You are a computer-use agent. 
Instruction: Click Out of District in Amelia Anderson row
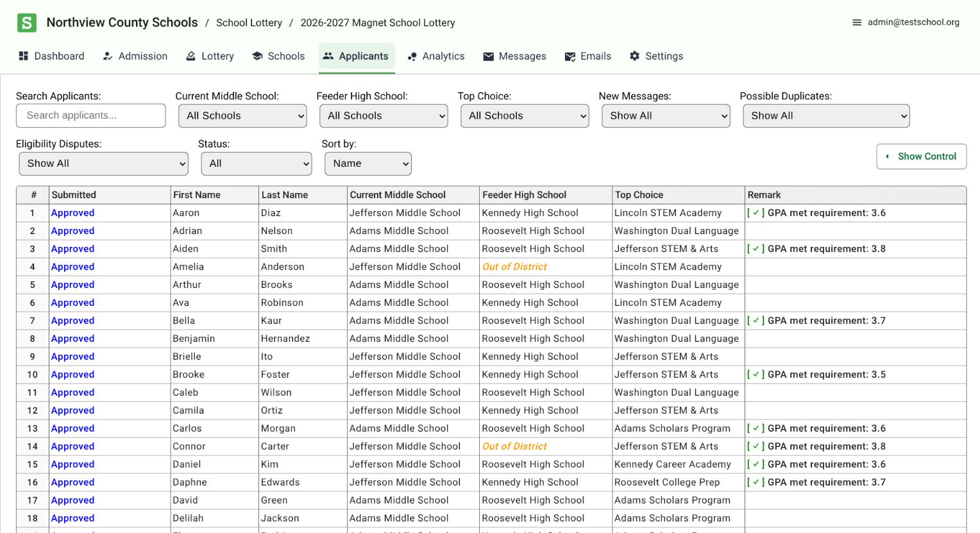pyautogui.click(x=514, y=267)
